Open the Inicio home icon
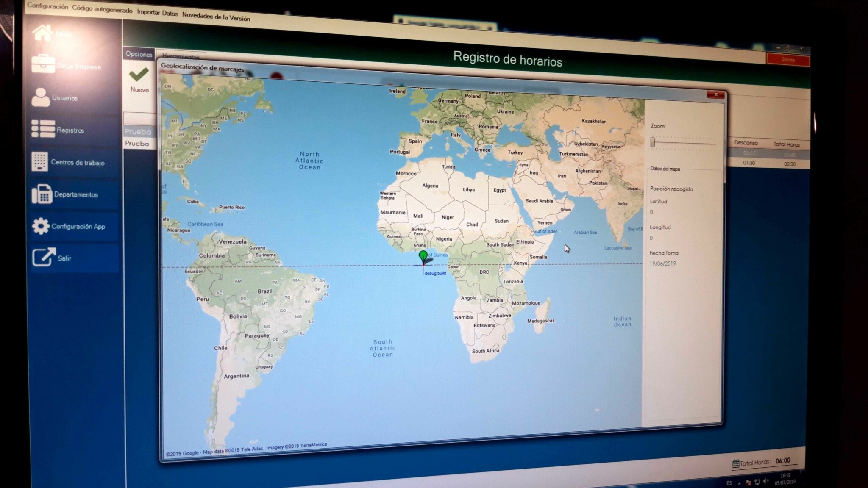This screenshot has height=488, width=868. pos(42,32)
